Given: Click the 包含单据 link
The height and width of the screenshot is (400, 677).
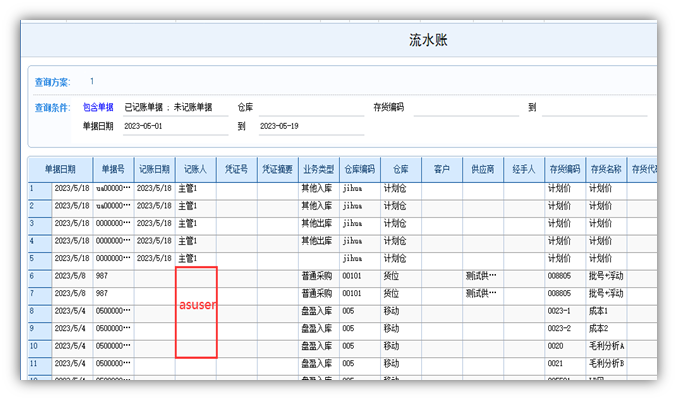Looking at the screenshot, I should [98, 107].
